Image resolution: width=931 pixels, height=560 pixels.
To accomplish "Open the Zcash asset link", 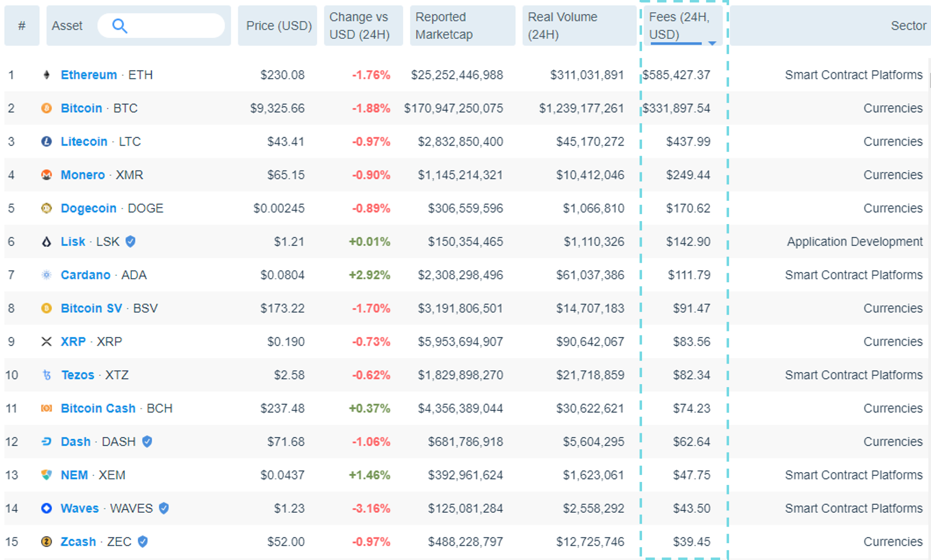I will (x=79, y=542).
